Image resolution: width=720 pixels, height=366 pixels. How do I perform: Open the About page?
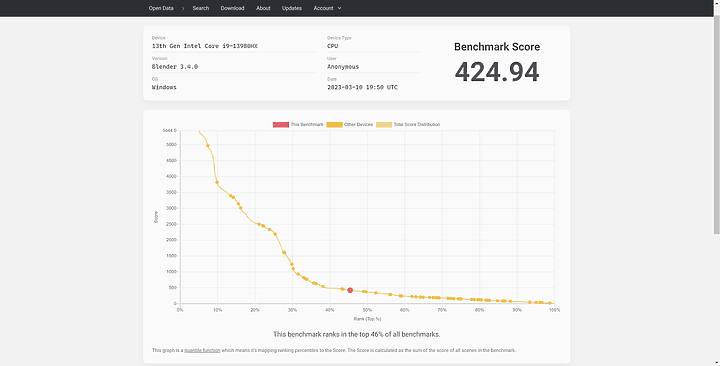click(263, 8)
